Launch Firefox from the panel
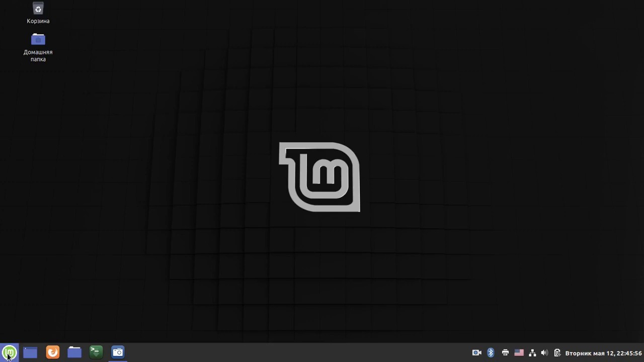The image size is (644, 362). point(52,352)
